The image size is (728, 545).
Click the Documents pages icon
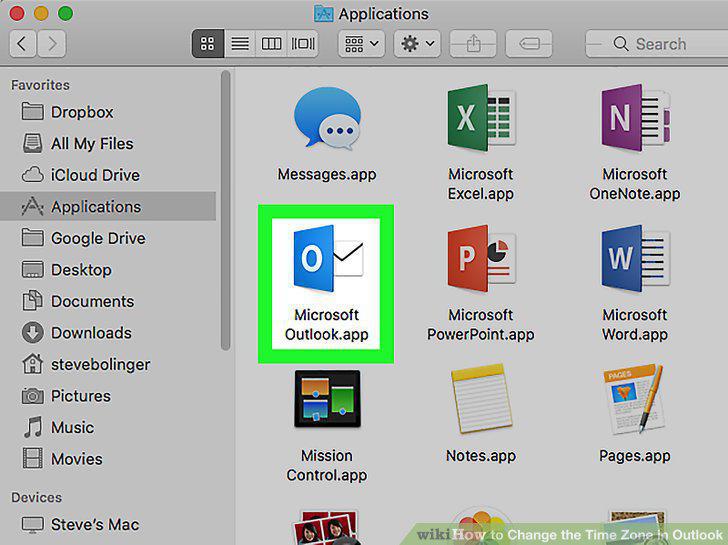click(32, 300)
